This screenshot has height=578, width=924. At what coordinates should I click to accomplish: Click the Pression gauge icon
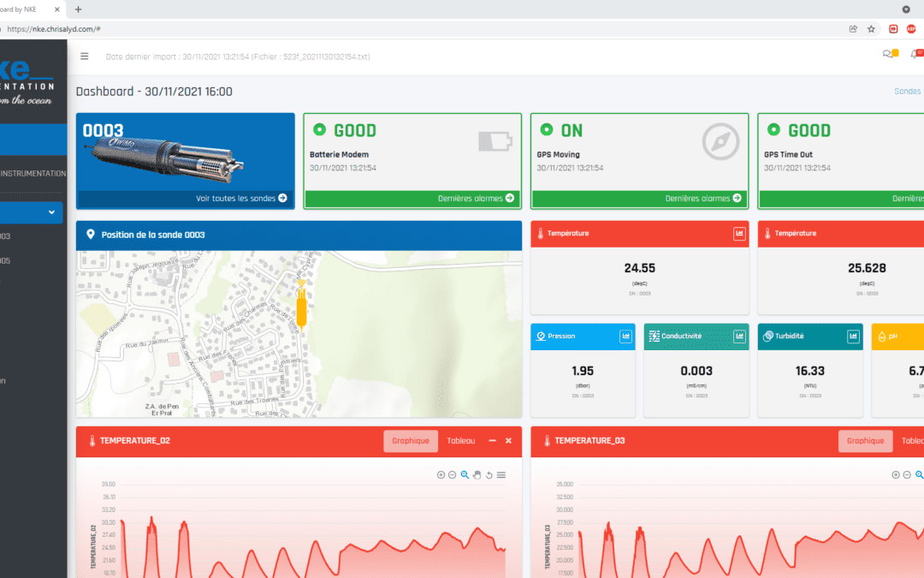[541, 337]
